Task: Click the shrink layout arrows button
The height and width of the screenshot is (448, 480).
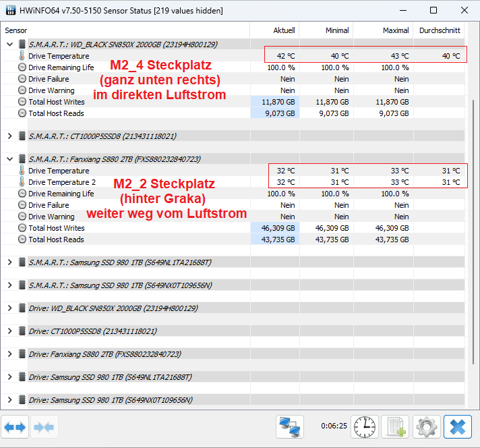Action: click(44, 427)
